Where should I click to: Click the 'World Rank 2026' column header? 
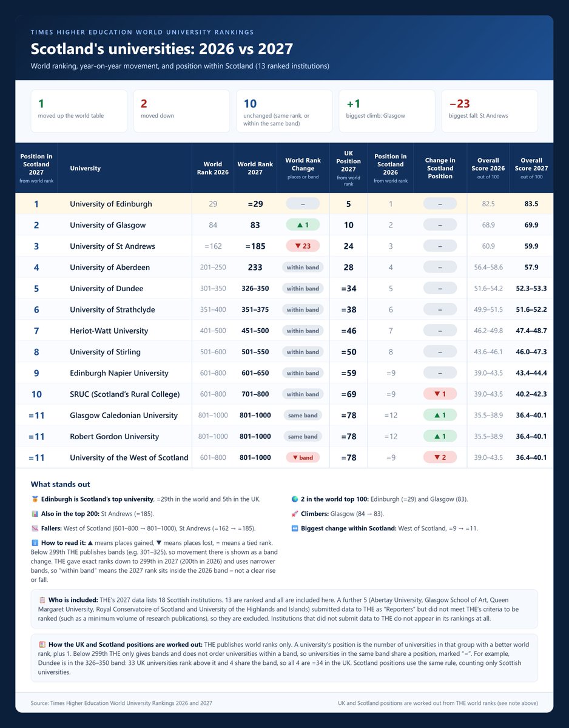213,168
